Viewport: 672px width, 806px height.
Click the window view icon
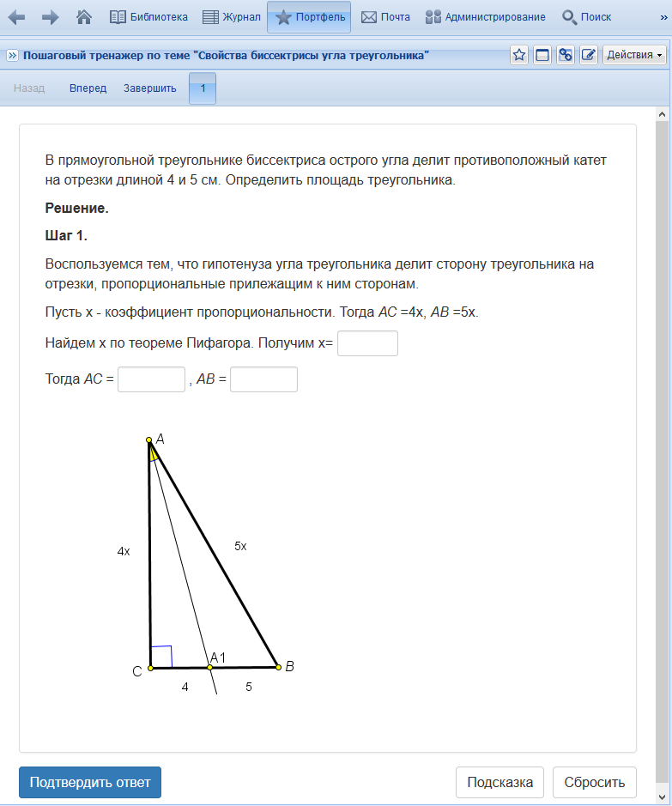pyautogui.click(x=542, y=54)
